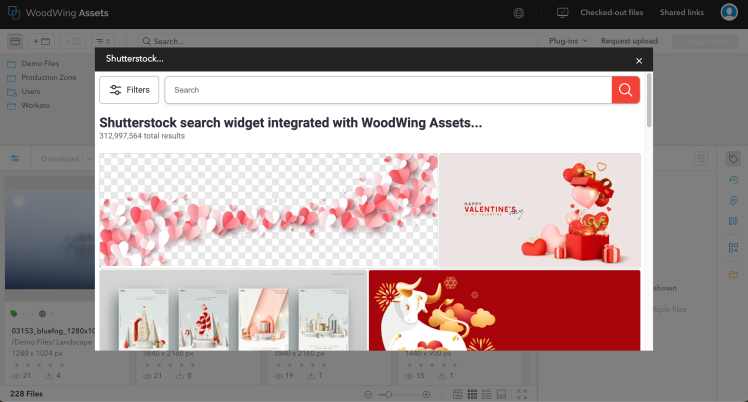Viewport: 748px width, 402px height.
Task: Switch to list view
Action: [x=487, y=394]
